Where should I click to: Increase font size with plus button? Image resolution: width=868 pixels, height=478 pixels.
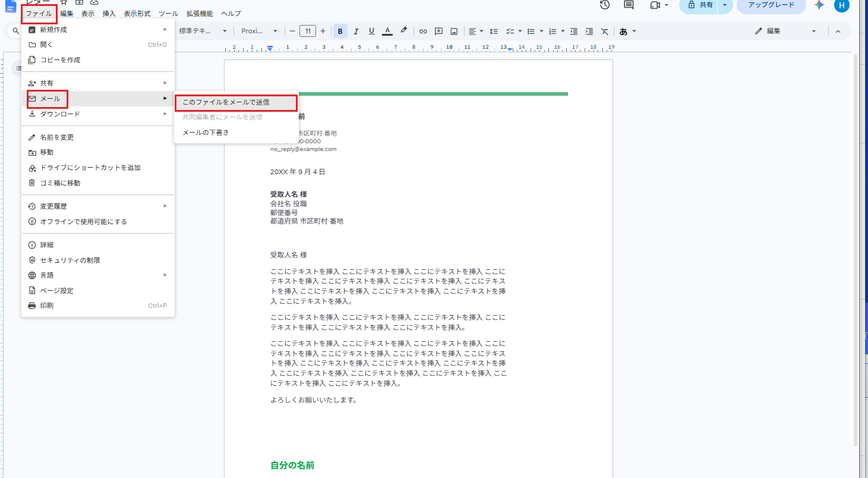pyautogui.click(x=323, y=31)
